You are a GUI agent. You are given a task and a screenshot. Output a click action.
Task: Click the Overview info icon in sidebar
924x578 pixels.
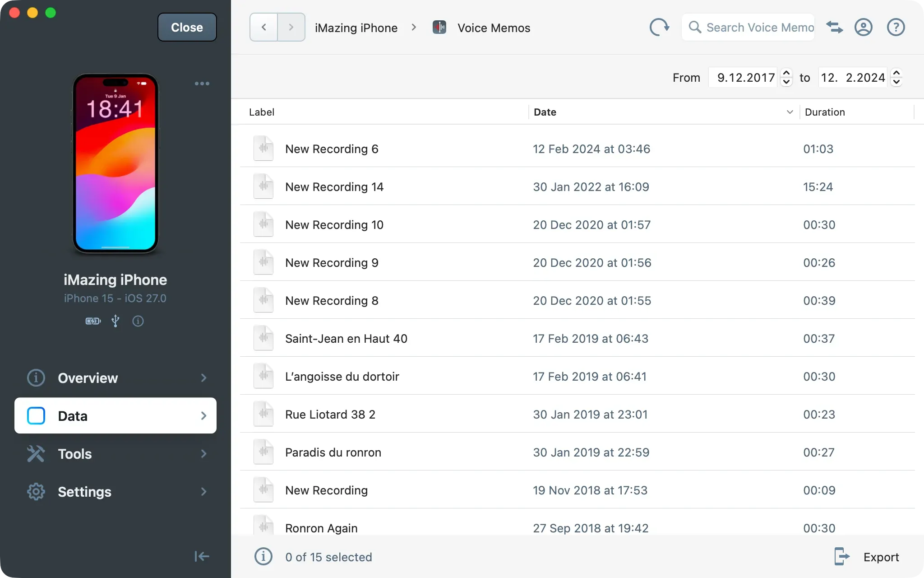point(36,378)
